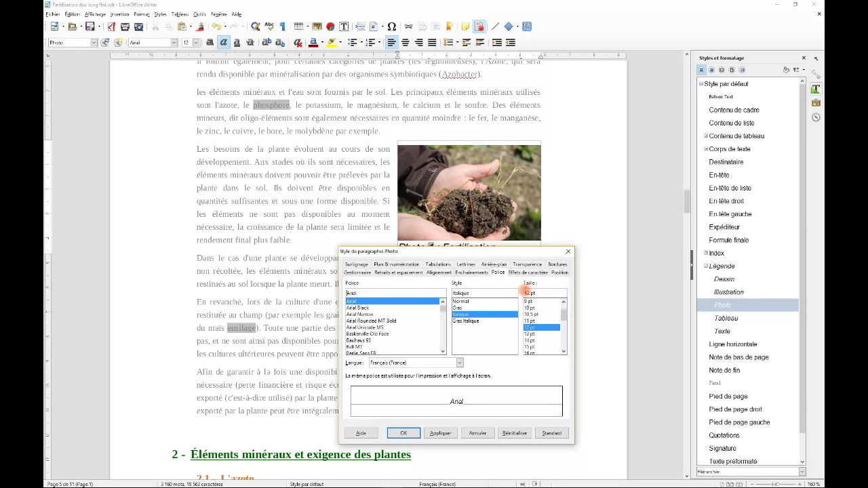Screen dimensions: 868x488
Task: Click the Center alignment icon
Action: (405, 42)
